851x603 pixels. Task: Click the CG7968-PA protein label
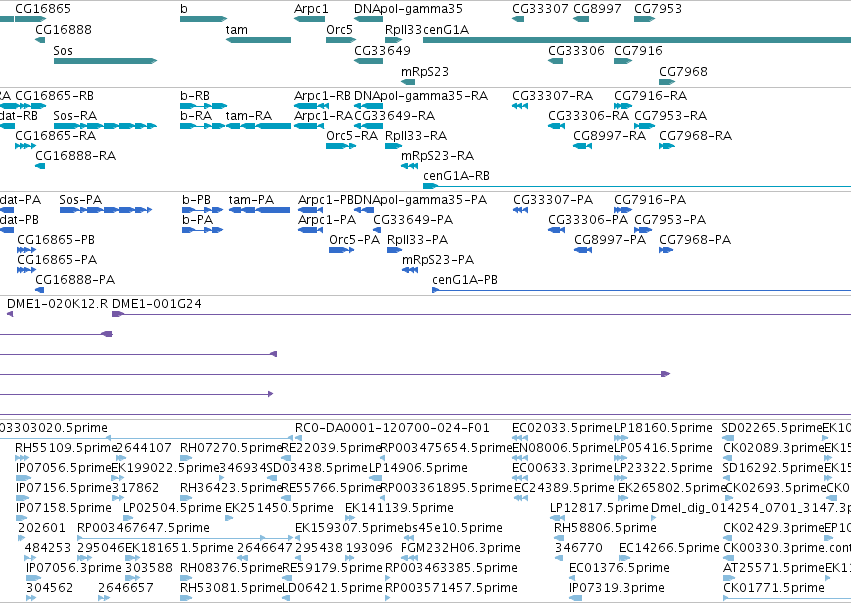(695, 240)
